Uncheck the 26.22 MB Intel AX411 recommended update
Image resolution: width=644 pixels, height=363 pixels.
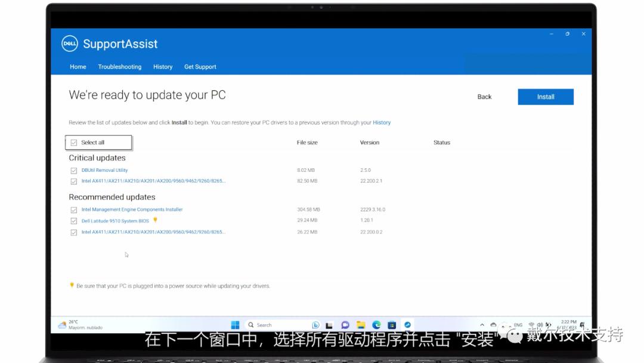(x=73, y=232)
